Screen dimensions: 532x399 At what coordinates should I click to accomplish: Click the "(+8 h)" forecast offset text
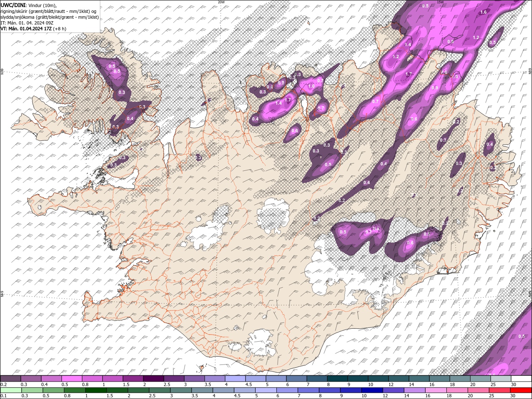[59, 29]
